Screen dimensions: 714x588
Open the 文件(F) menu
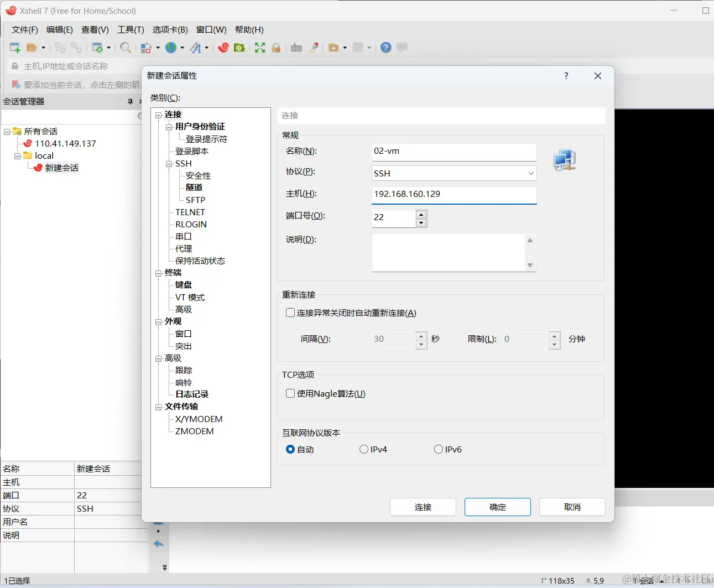[x=25, y=30]
